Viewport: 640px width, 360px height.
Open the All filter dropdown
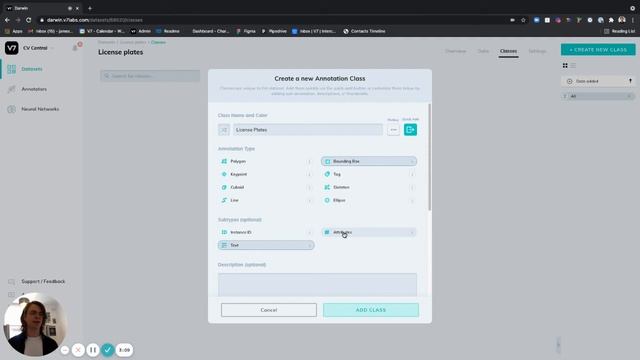(x=598, y=96)
